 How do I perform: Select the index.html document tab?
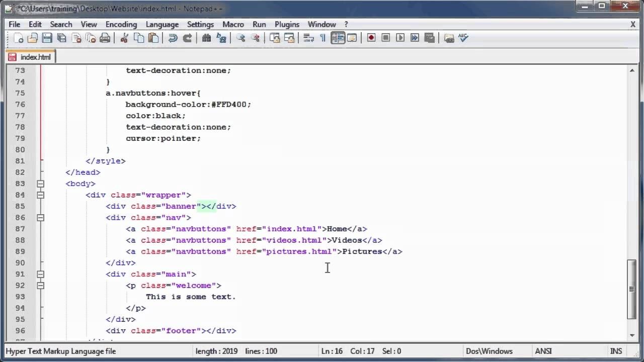point(30,57)
